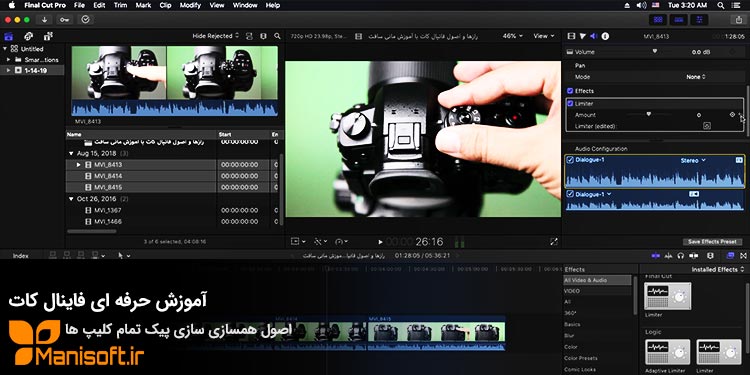Show Background Tasks checkmark circle icon
Image resolution: width=750 pixels, height=375 pixels.
(86, 20)
